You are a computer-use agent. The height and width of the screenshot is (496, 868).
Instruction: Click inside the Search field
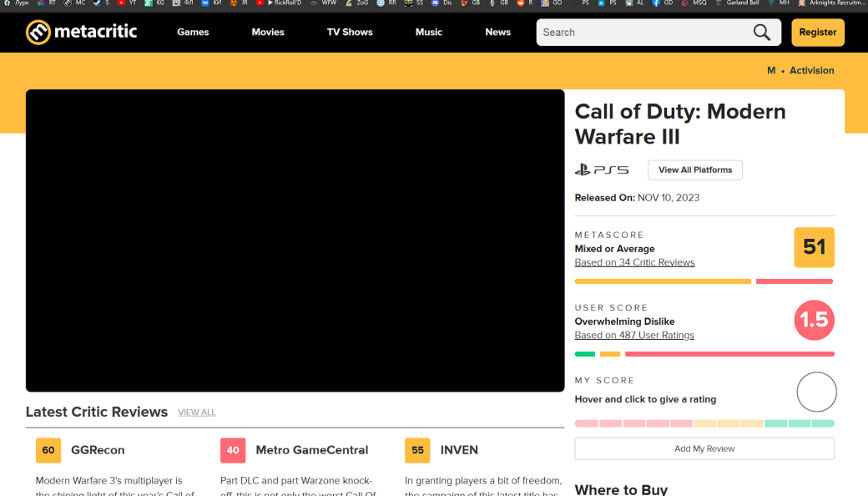[645, 32]
